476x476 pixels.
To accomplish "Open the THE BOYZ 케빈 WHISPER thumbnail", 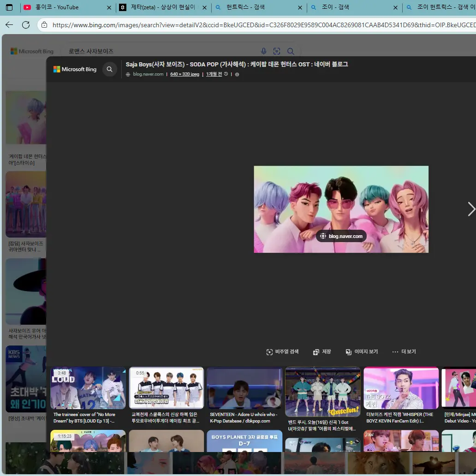I will [x=401, y=388].
